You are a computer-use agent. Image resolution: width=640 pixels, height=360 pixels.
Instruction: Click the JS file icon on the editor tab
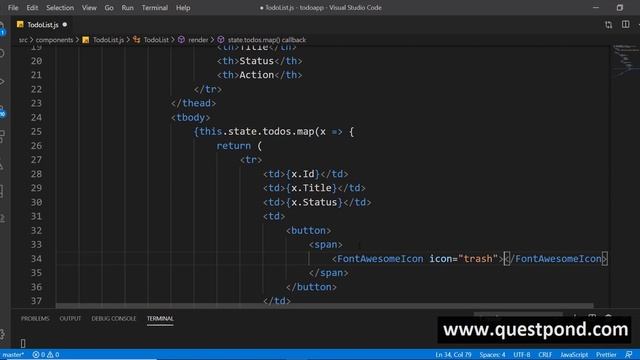20,24
